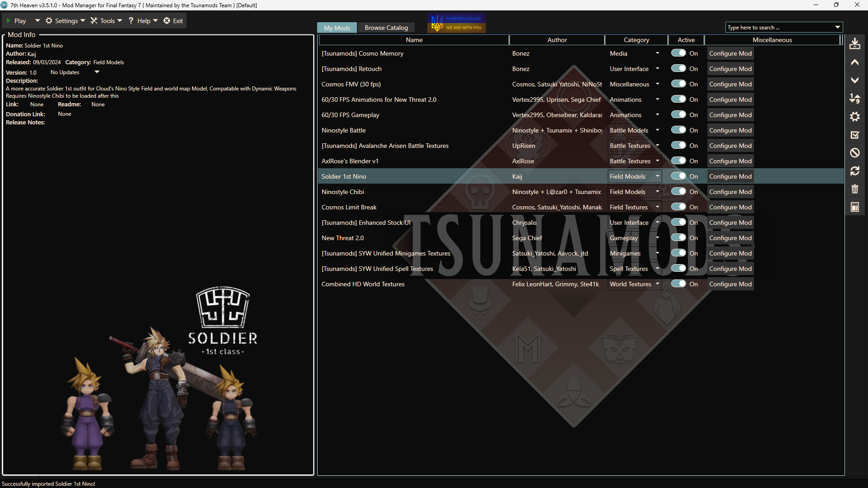This screenshot has height=488, width=868.
Task: Click the Play button in the toolbar
Action: click(16, 21)
